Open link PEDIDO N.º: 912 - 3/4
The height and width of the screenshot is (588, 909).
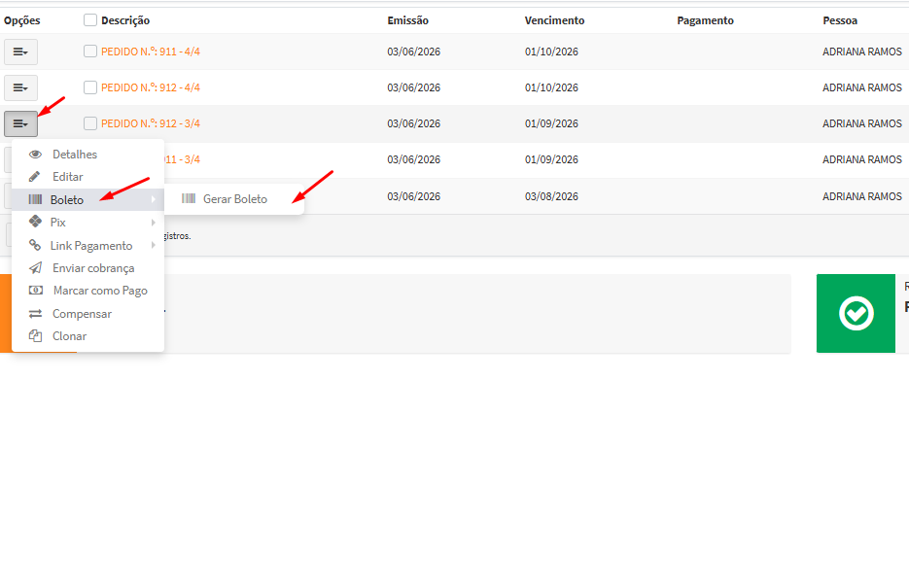click(151, 123)
